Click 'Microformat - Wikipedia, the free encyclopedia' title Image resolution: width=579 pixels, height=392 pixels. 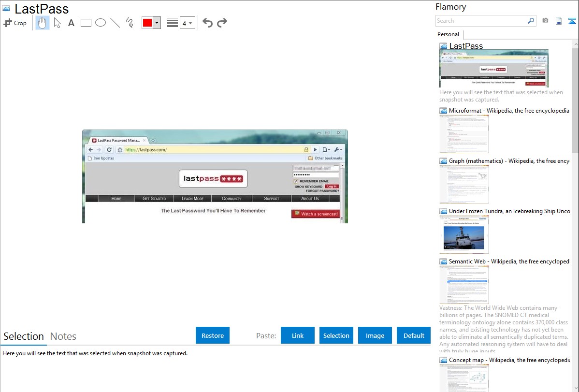click(x=509, y=111)
